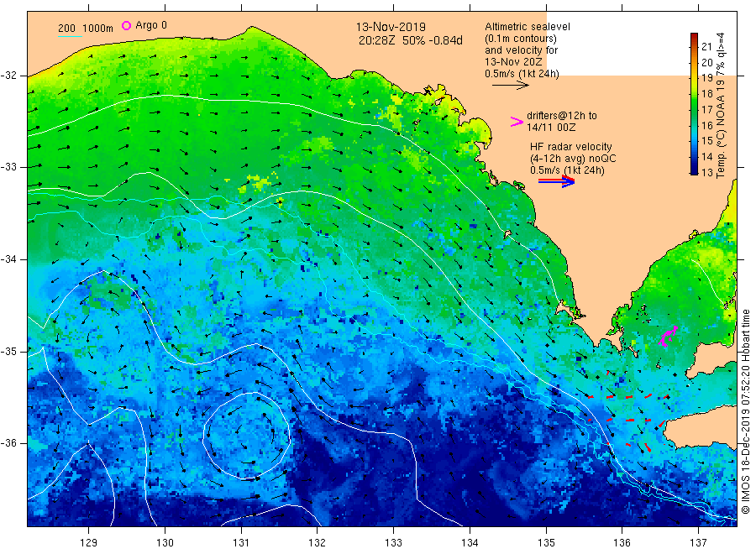Click the Temp. (°C) NOAA 19 label
756x554 pixels.
point(721,106)
